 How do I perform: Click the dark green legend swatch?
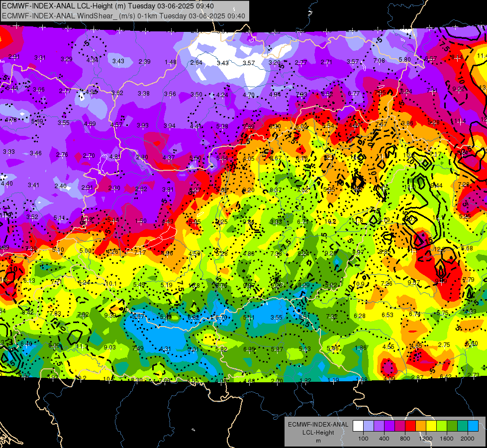pyautogui.click(x=452, y=426)
